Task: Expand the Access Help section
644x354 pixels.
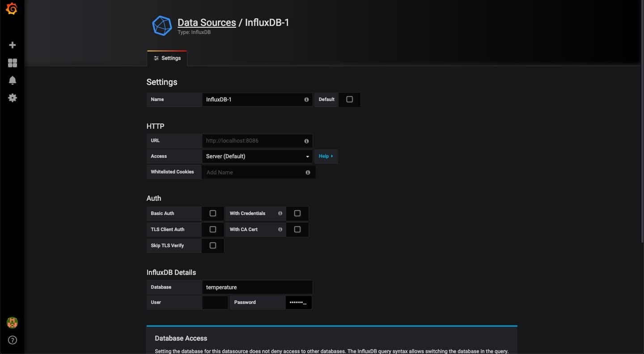Action: (x=326, y=156)
